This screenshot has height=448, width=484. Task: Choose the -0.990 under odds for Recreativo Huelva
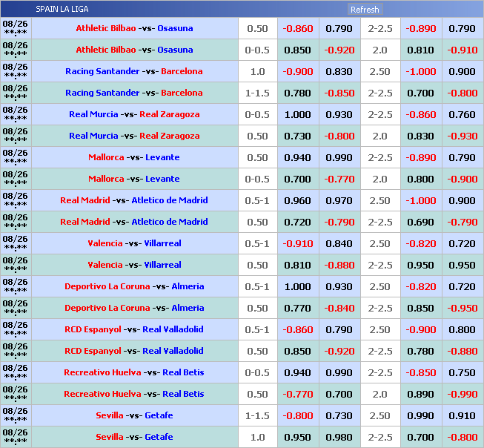[462, 395]
